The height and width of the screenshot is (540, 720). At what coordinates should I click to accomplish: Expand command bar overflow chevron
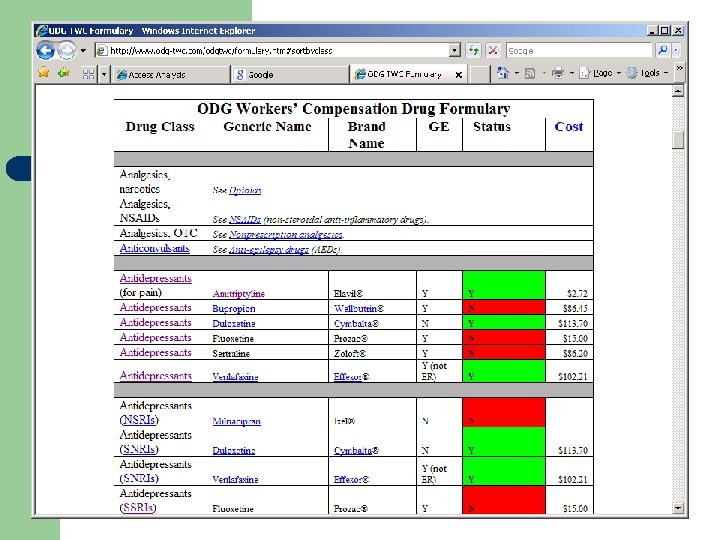click(679, 68)
